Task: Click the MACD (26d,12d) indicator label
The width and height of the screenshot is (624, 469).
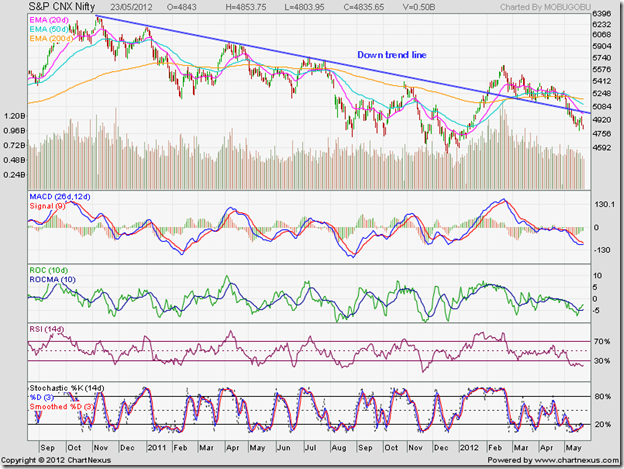Action: pos(60,197)
